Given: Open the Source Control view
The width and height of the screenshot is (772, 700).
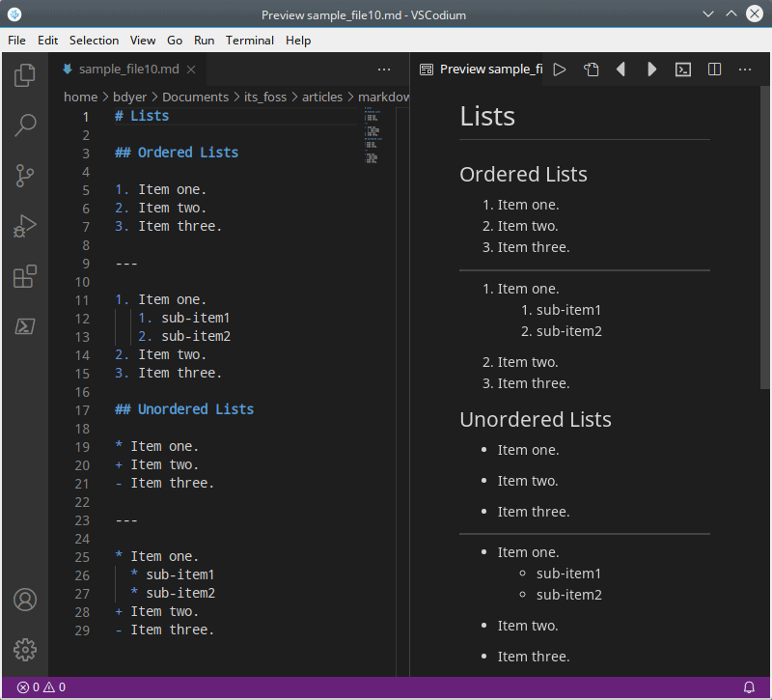Looking at the screenshot, I should (x=24, y=175).
